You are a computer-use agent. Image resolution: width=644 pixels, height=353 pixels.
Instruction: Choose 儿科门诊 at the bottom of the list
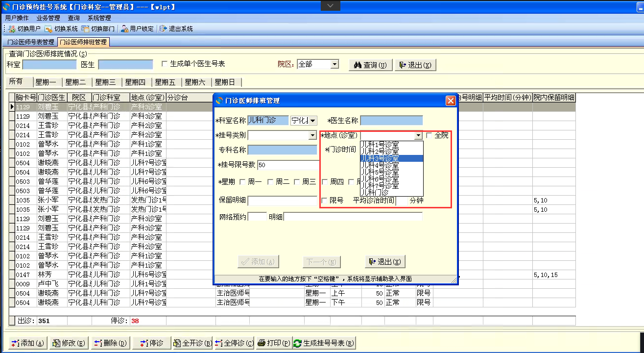391,193
